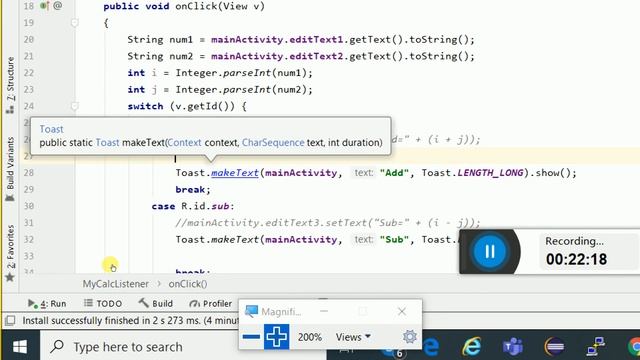Click the Toast link in the tooltip header
Screen dimensions: 640x360
click(51, 129)
